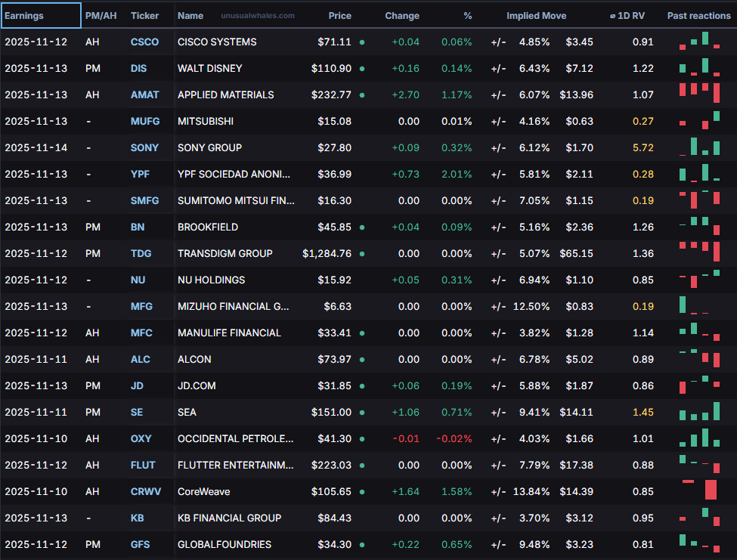Open the YPF ticker link
The width and height of the screenshot is (737, 560).
[x=140, y=175]
